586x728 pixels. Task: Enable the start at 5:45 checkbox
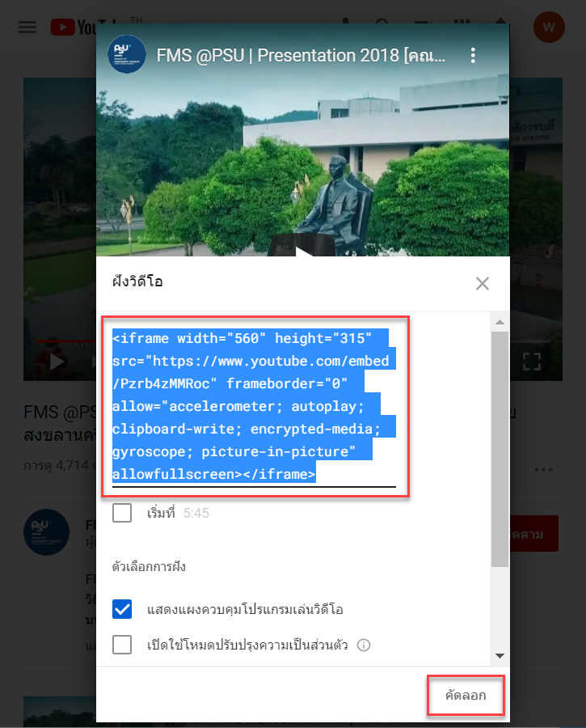click(x=122, y=513)
